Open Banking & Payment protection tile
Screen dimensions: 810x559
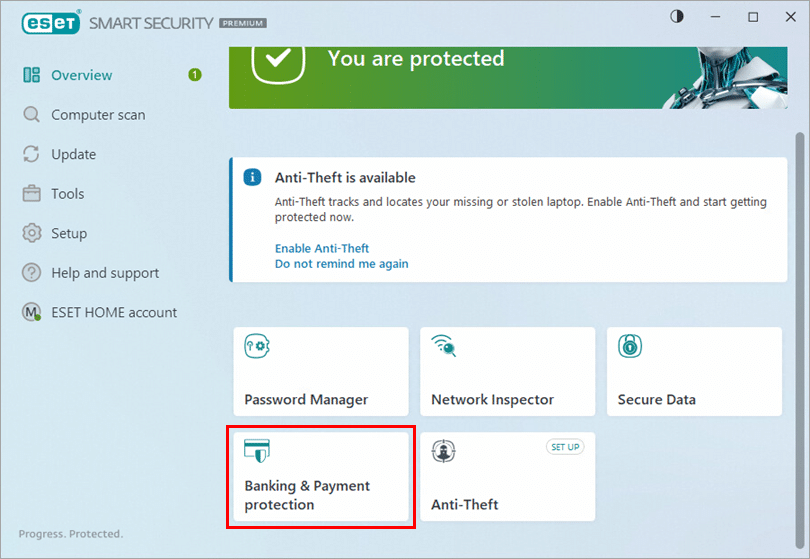[x=321, y=476]
